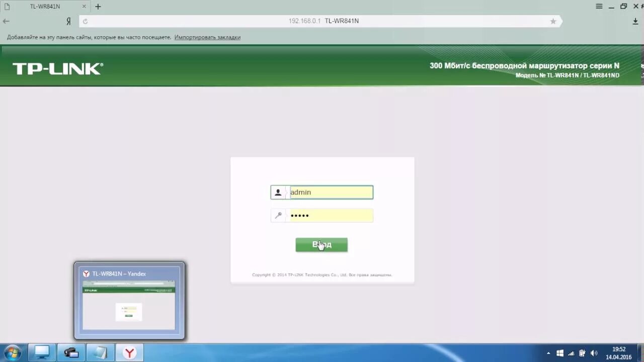The image size is (644, 362).
Task: Click the 300 Мбит/с router title text
Action: [x=524, y=66]
